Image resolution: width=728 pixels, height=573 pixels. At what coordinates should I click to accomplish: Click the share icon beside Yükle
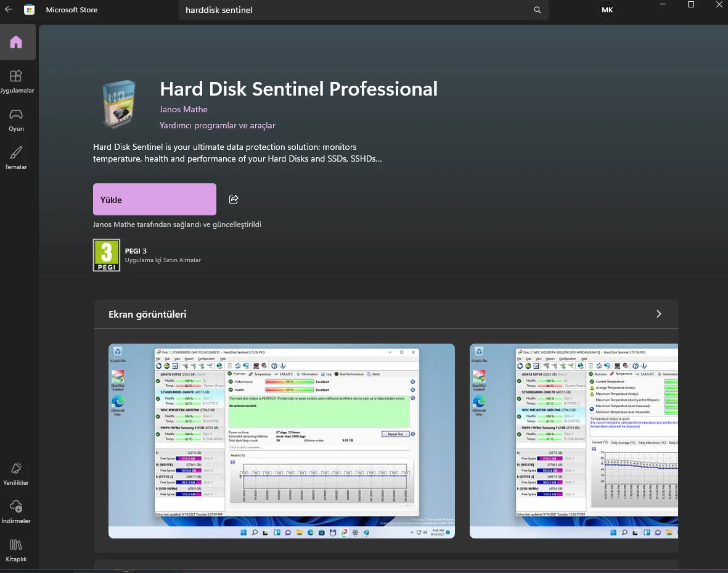(x=234, y=199)
